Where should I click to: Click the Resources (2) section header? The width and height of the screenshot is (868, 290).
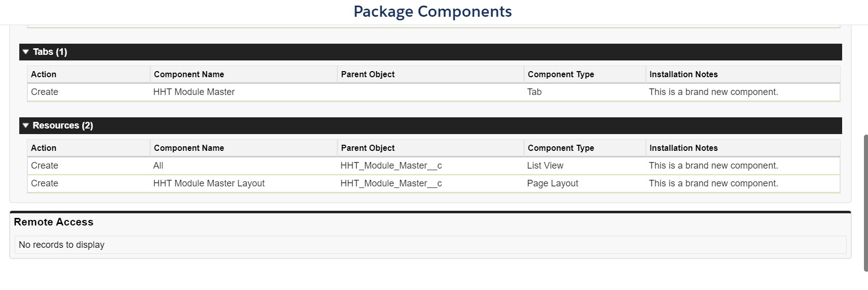point(62,125)
